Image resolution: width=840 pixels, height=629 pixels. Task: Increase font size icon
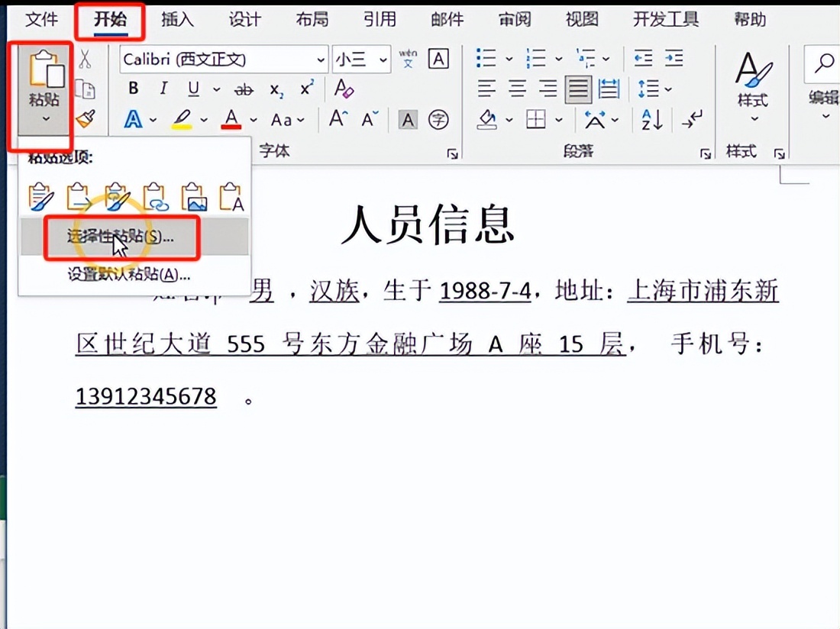(338, 119)
